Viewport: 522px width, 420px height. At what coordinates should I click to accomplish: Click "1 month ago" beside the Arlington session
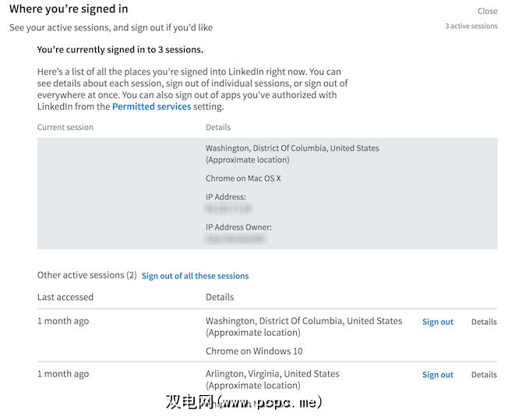coord(63,374)
